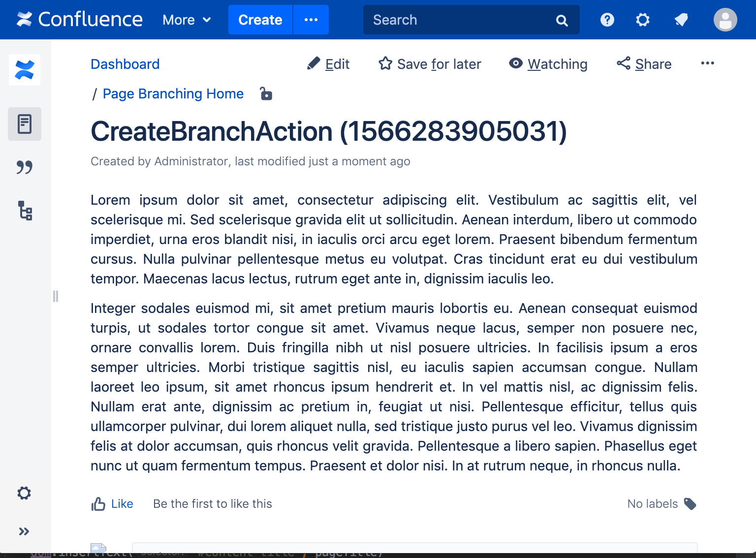Click the page restrictions unlocked padlock
This screenshot has height=558, width=756.
pyautogui.click(x=266, y=93)
